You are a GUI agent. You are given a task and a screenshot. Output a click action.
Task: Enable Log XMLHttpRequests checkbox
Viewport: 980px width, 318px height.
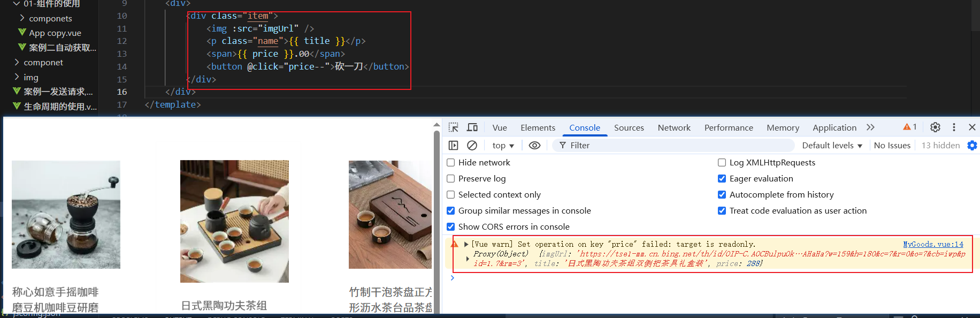point(722,162)
